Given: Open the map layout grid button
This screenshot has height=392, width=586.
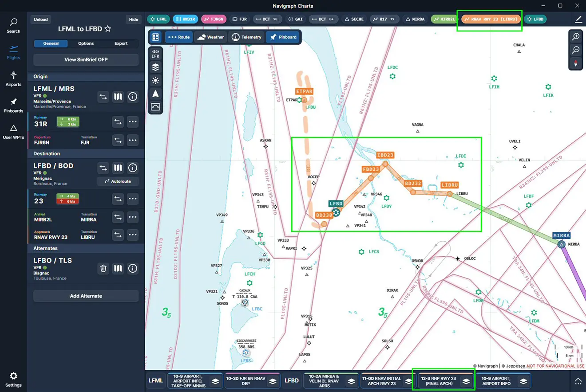Looking at the screenshot, I should tap(155, 37).
